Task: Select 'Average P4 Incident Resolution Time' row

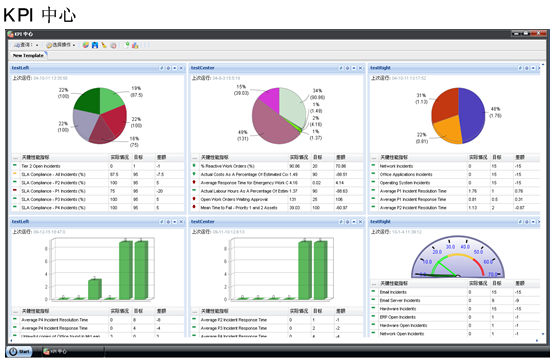Action: click(x=98, y=320)
